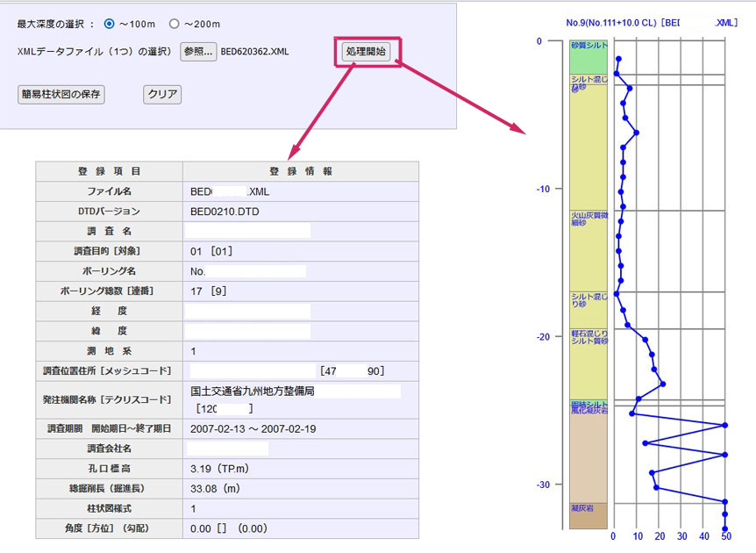Click the 調査名 empty value field
This screenshot has height=553, width=756.
pos(247,231)
